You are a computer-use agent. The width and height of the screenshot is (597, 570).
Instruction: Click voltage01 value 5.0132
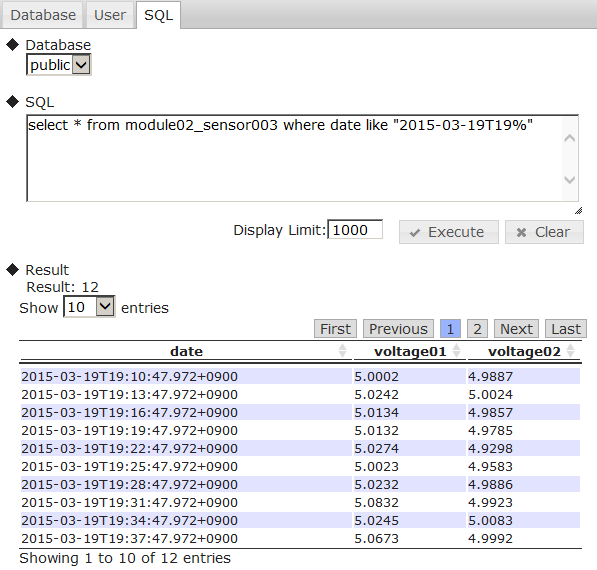(x=377, y=430)
